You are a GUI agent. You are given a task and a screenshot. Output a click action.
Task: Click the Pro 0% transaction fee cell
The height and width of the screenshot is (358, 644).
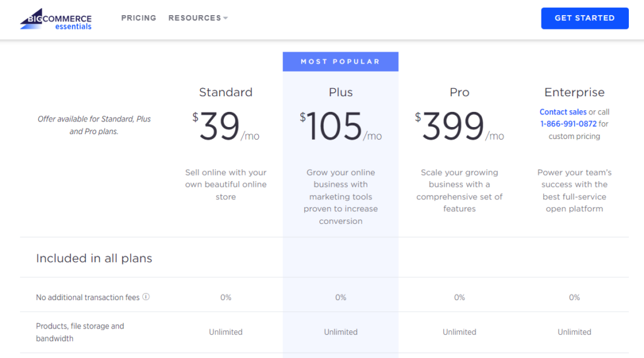point(459,297)
